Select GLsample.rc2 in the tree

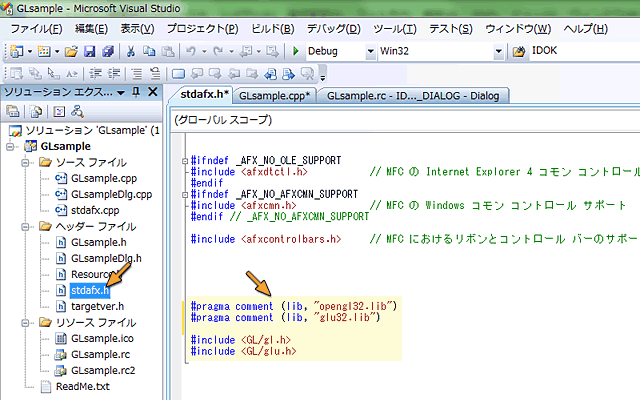[103, 371]
